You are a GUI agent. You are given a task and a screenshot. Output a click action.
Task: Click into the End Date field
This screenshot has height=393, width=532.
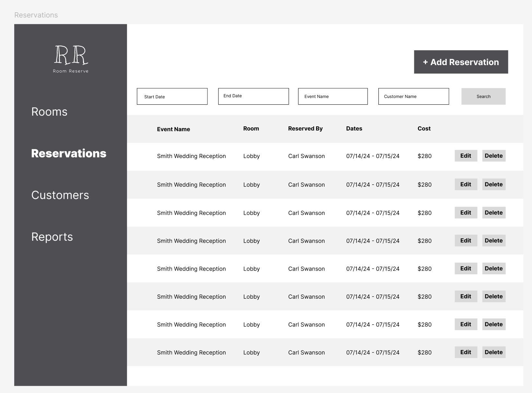[253, 96]
